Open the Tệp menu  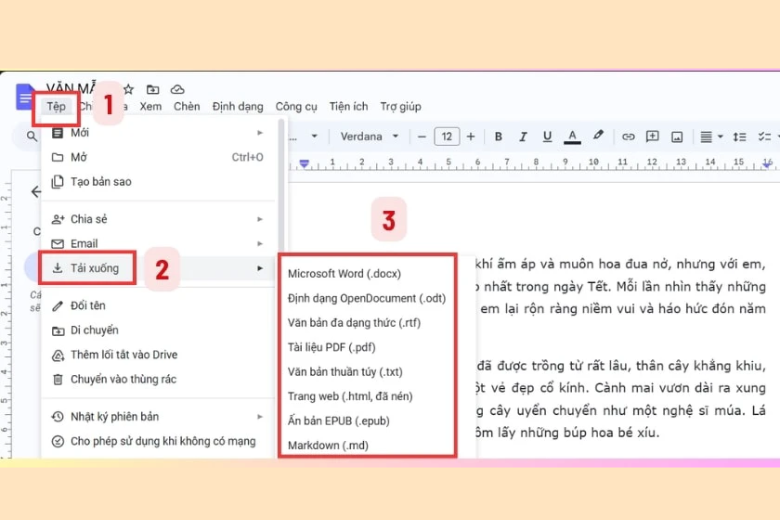click(x=56, y=106)
